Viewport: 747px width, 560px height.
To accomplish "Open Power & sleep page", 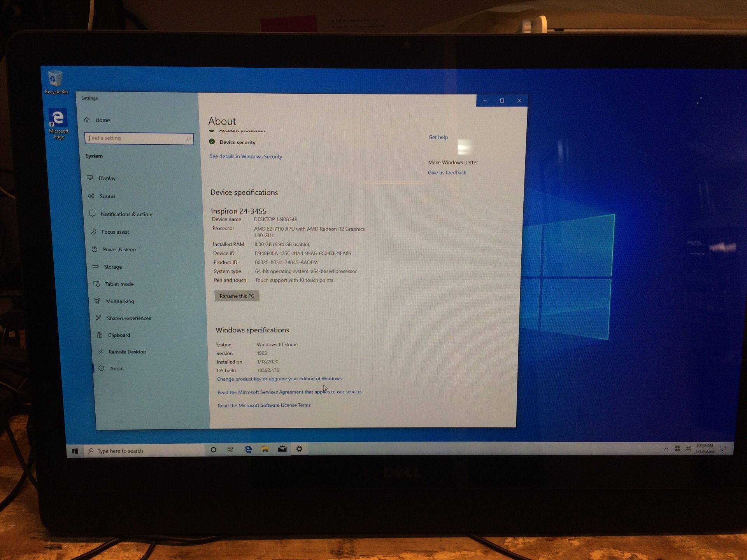I will click(119, 249).
